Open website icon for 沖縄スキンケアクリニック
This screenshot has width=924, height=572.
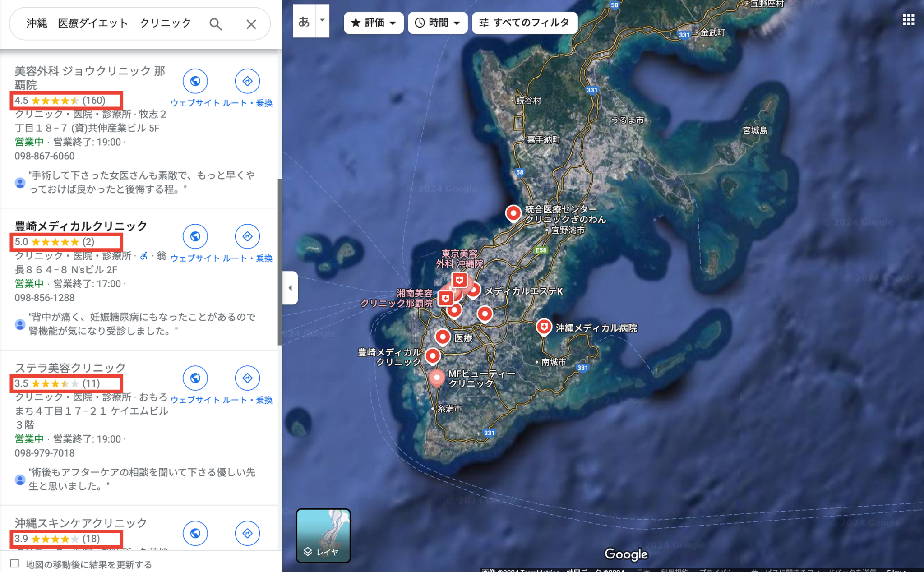pos(195,533)
